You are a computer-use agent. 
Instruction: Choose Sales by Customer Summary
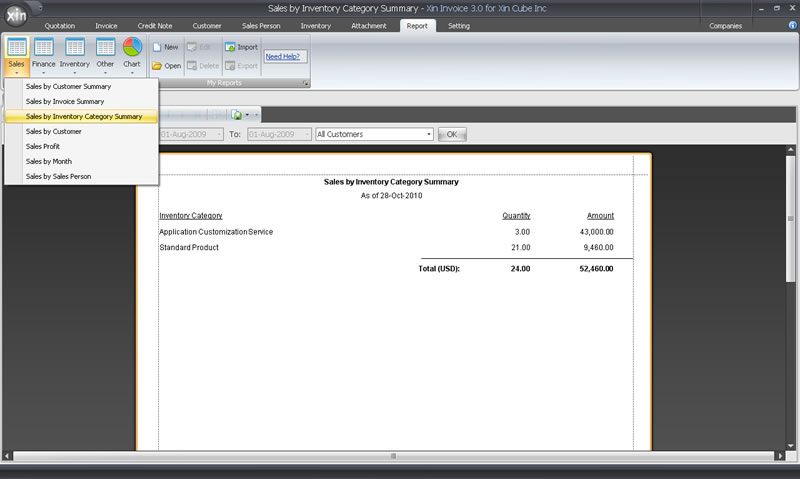(x=81, y=87)
